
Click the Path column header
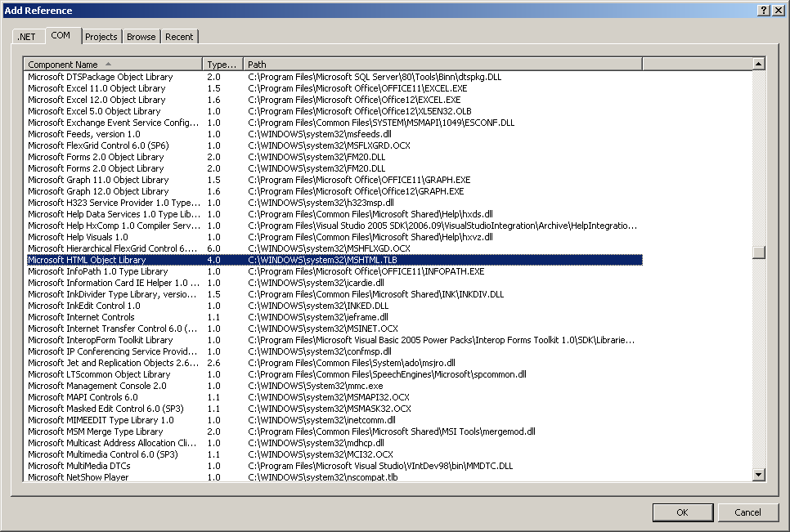(443, 65)
